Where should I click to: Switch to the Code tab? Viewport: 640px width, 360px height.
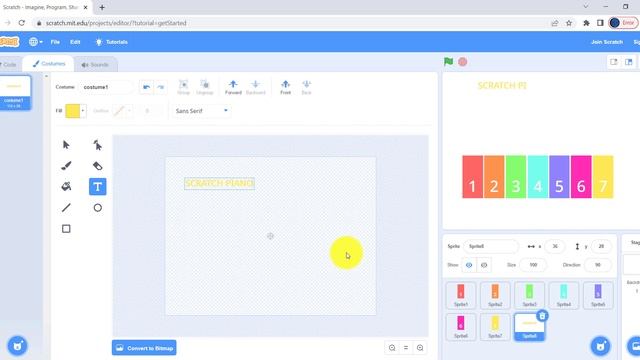[x=9, y=64]
